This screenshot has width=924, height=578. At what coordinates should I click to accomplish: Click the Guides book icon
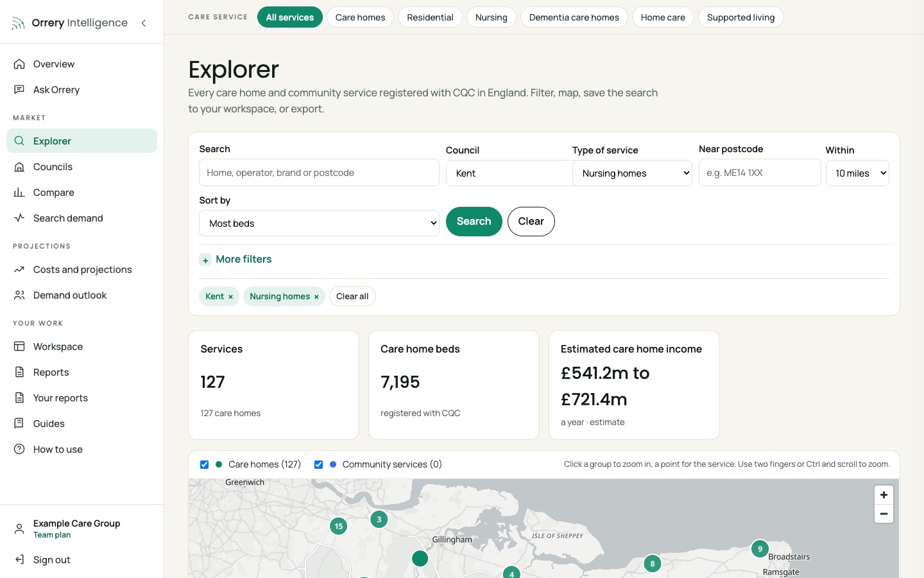pyautogui.click(x=19, y=424)
